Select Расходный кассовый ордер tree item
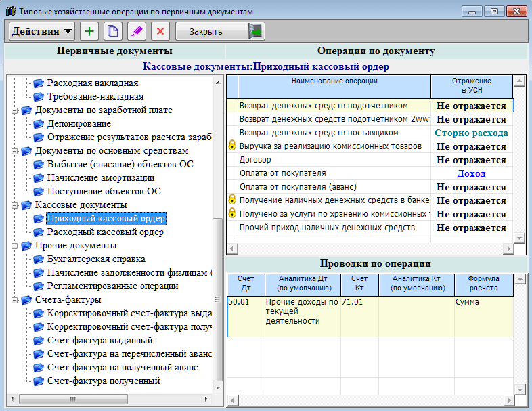 tap(106, 232)
